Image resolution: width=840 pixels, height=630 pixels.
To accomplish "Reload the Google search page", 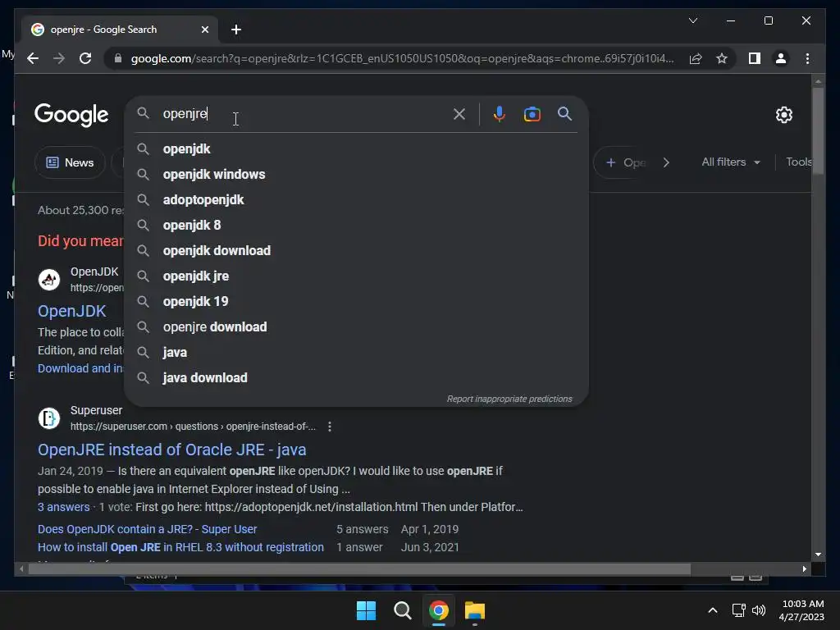I will (85, 58).
